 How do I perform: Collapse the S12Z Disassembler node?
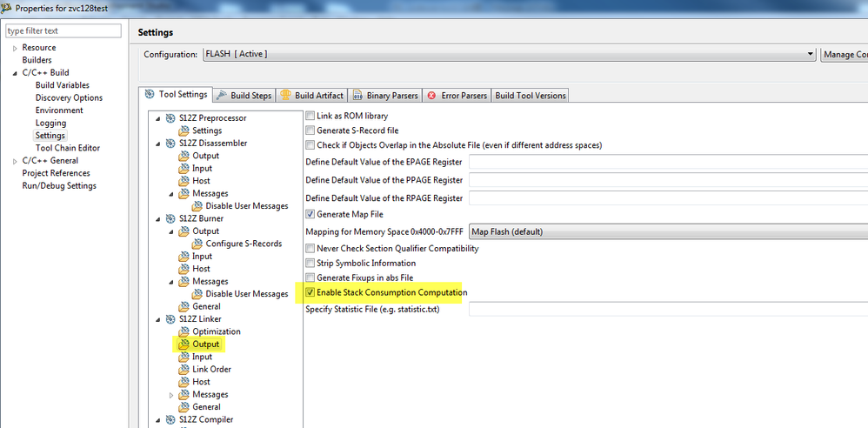pyautogui.click(x=158, y=144)
